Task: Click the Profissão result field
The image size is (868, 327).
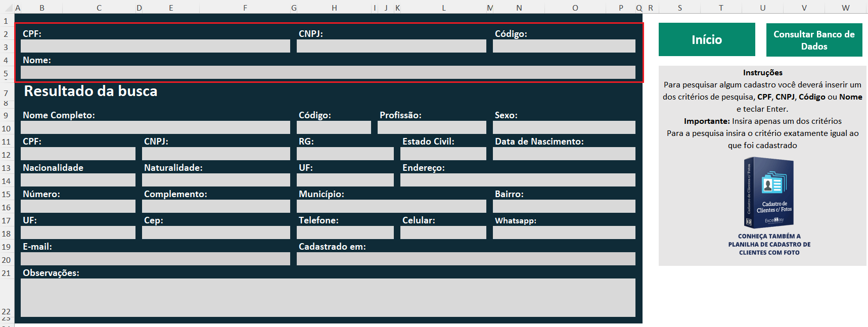Action: 431,127
